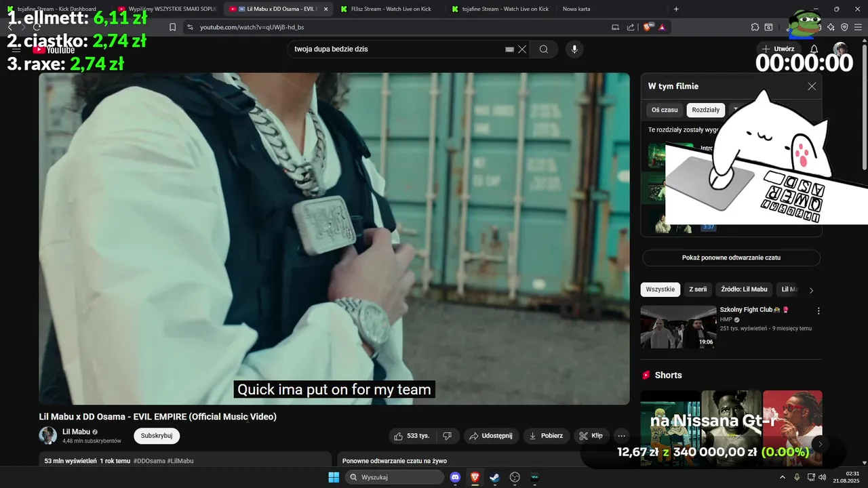
Task: Click the YouTube search magnifier button
Action: click(544, 49)
